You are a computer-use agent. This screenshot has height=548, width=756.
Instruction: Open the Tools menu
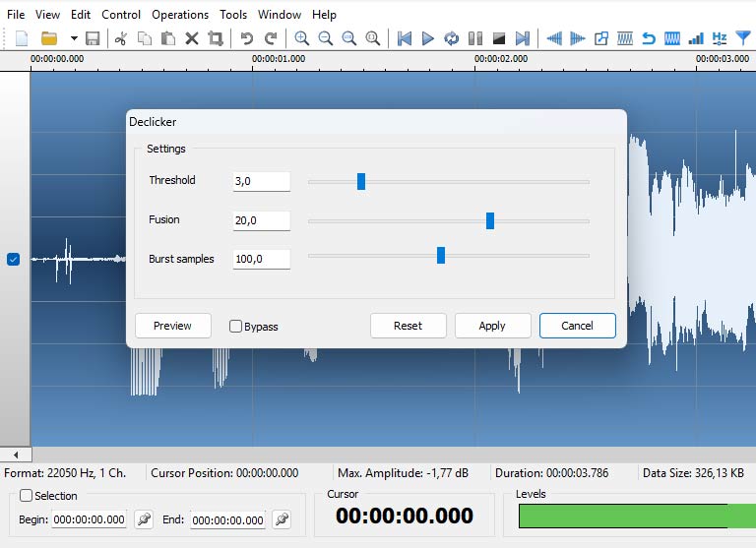point(233,15)
